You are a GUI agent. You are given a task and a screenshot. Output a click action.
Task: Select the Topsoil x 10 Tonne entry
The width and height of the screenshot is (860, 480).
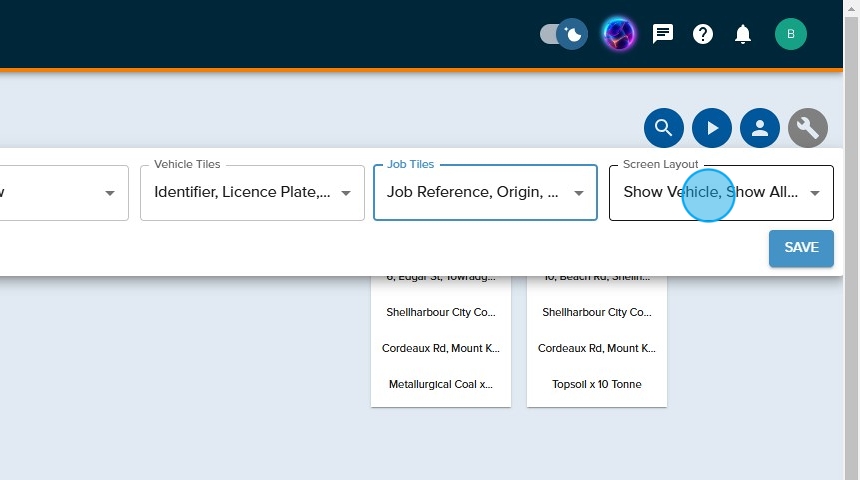coord(597,384)
